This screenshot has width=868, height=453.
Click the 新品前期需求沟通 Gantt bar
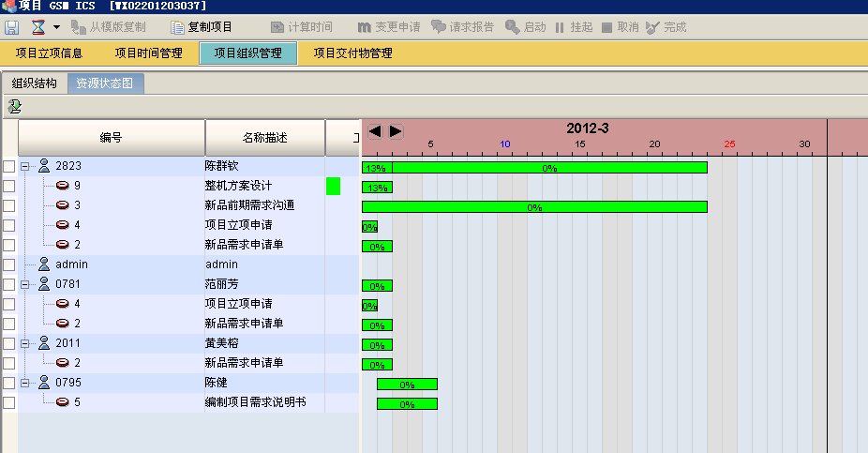click(534, 206)
